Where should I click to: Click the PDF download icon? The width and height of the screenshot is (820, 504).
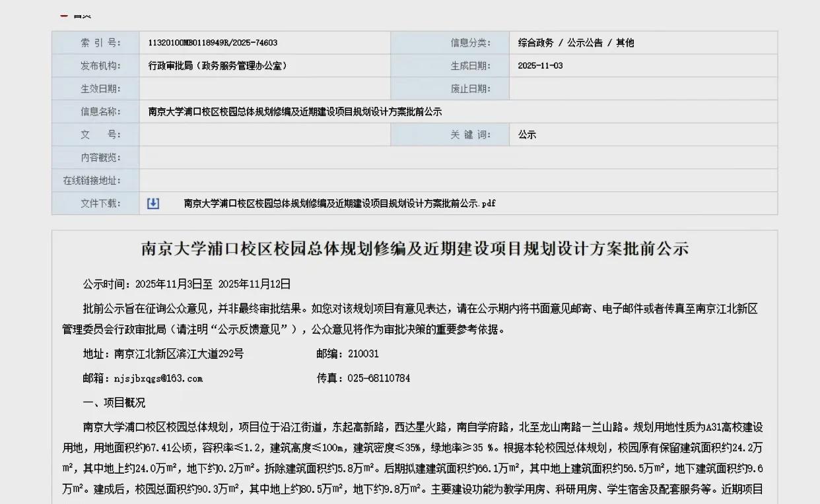153,204
